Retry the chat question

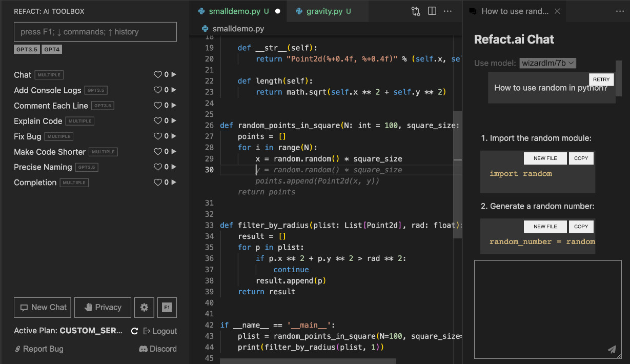[601, 79]
